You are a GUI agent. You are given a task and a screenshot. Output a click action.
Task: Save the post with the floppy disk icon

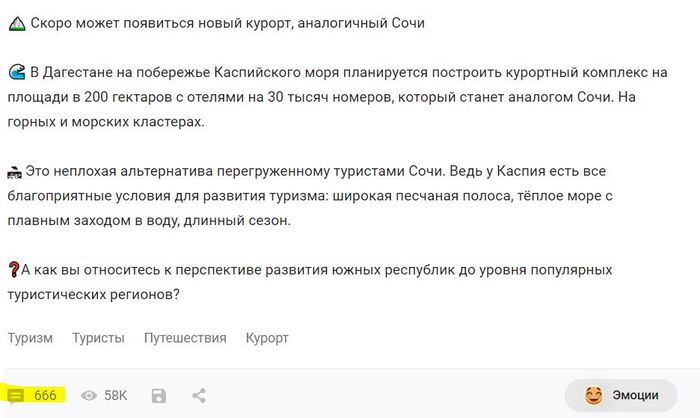[x=159, y=396]
